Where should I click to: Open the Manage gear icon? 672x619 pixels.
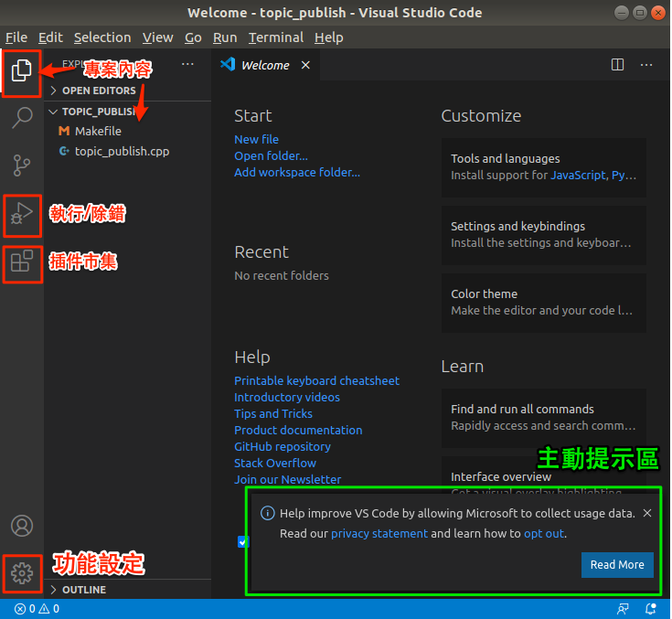(x=22, y=573)
